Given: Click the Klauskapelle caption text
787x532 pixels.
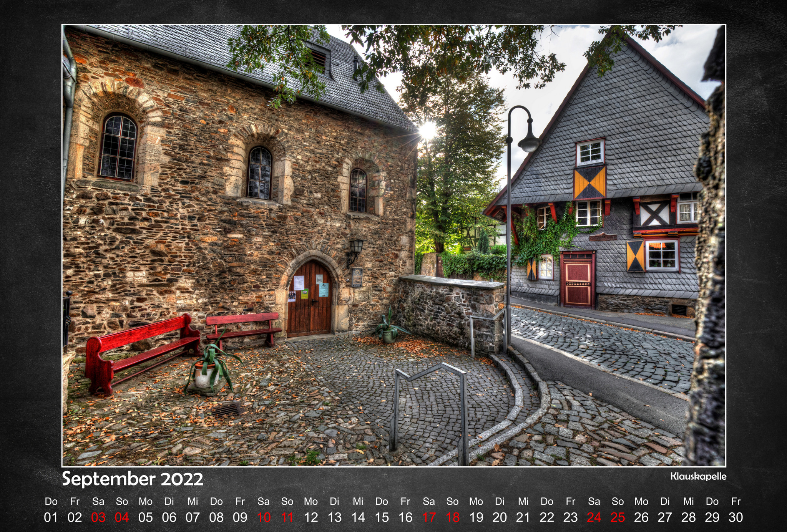Looking at the screenshot, I should click(x=698, y=476).
